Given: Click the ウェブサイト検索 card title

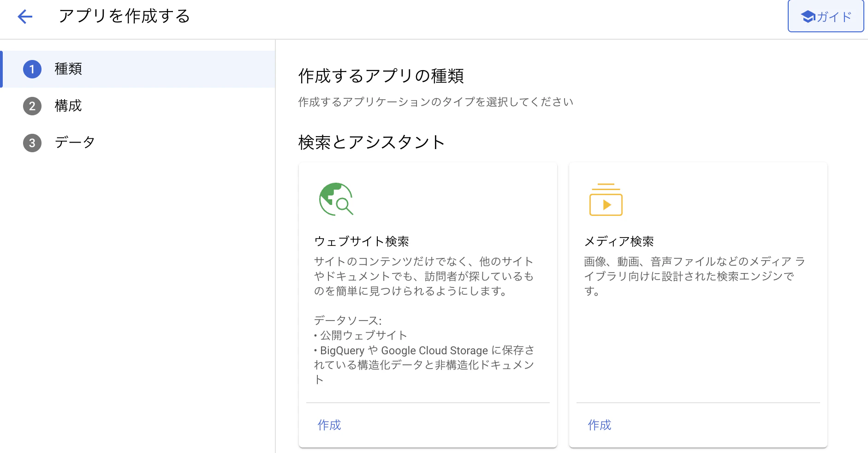Looking at the screenshot, I should tap(362, 241).
